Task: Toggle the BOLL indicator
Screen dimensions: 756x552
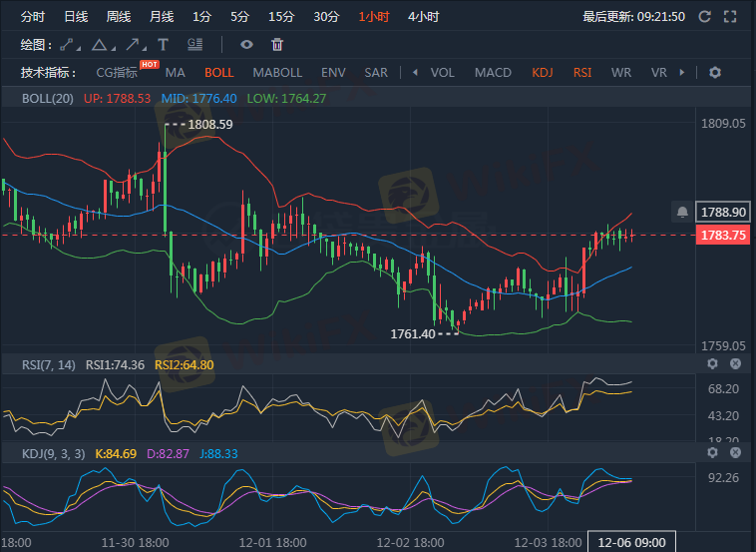Action: pos(218,73)
